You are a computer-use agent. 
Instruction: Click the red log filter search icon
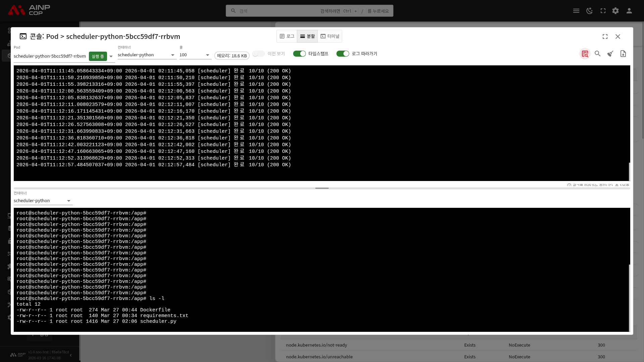coord(585,54)
